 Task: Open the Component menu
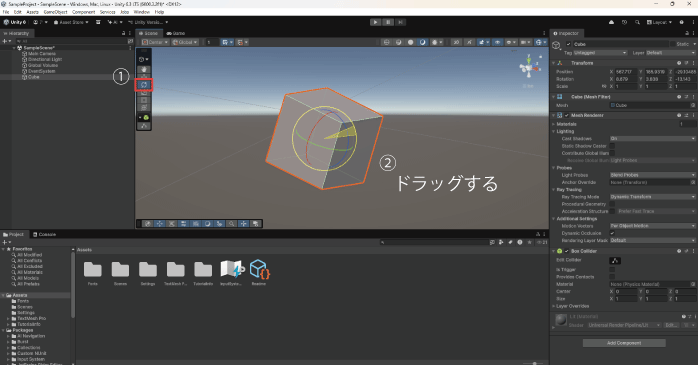point(83,12)
